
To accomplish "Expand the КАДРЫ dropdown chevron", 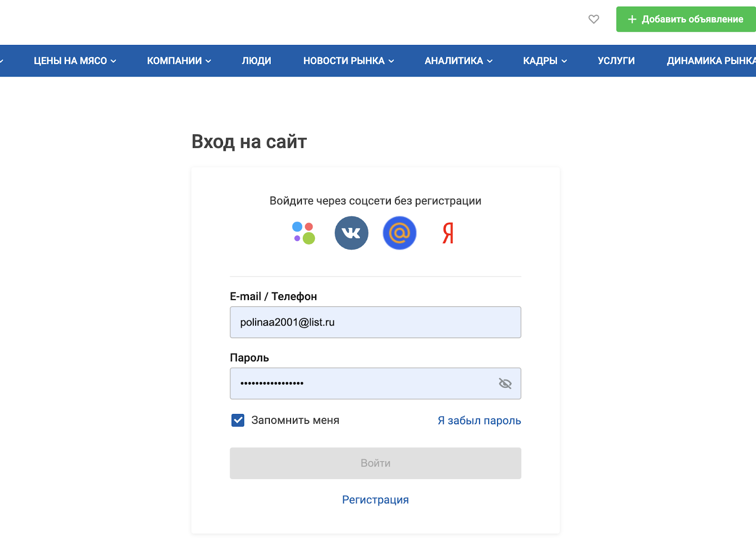I will [x=564, y=61].
